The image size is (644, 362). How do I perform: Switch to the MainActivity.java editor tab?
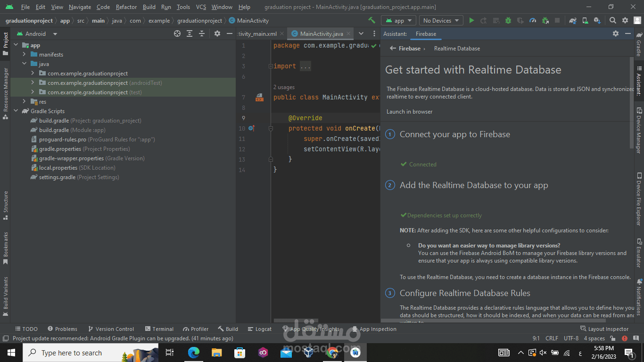pyautogui.click(x=321, y=34)
